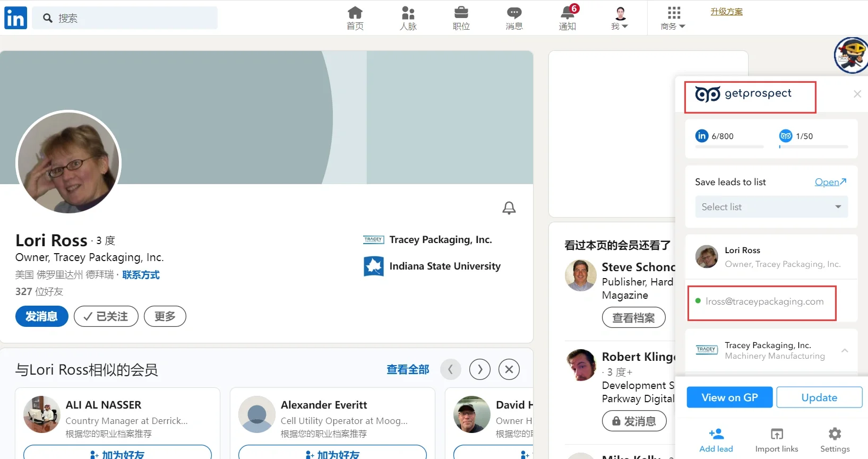This screenshot has width=868, height=459.
Task: Expand the Me (我) dropdown
Action: pyautogui.click(x=620, y=18)
